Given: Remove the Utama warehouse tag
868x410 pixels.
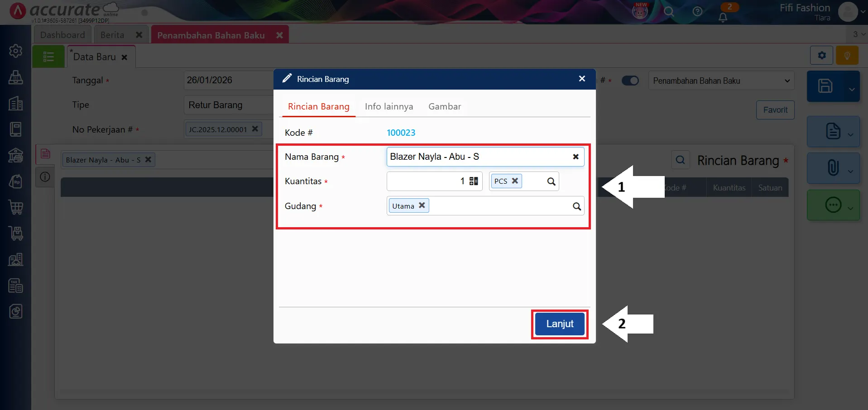Looking at the screenshot, I should 422,205.
